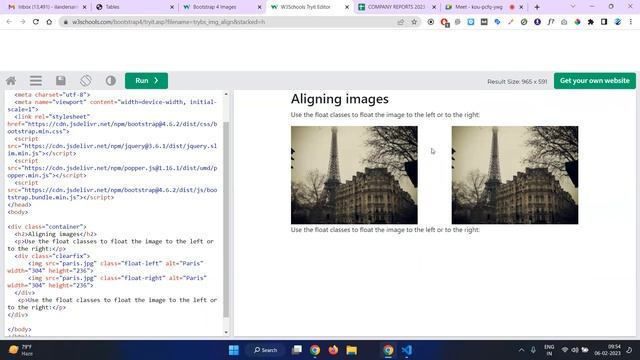Click scroll-down arrow of code editor
The height and width of the screenshot is (360, 640).
226,332
